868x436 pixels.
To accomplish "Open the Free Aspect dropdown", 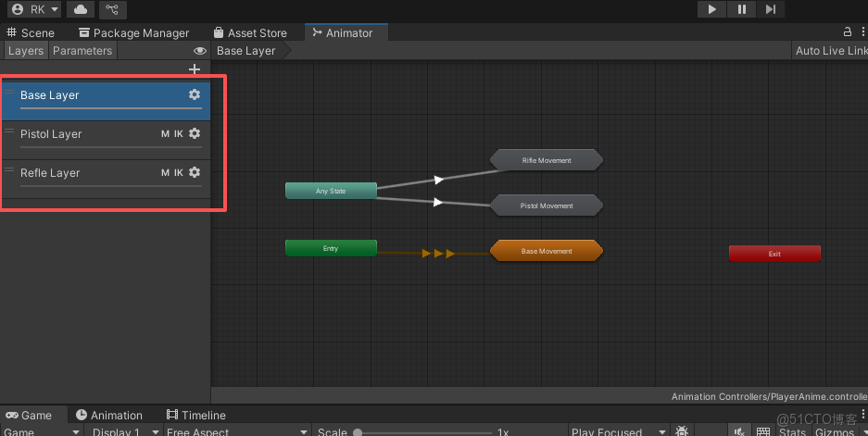I will coord(237,431).
